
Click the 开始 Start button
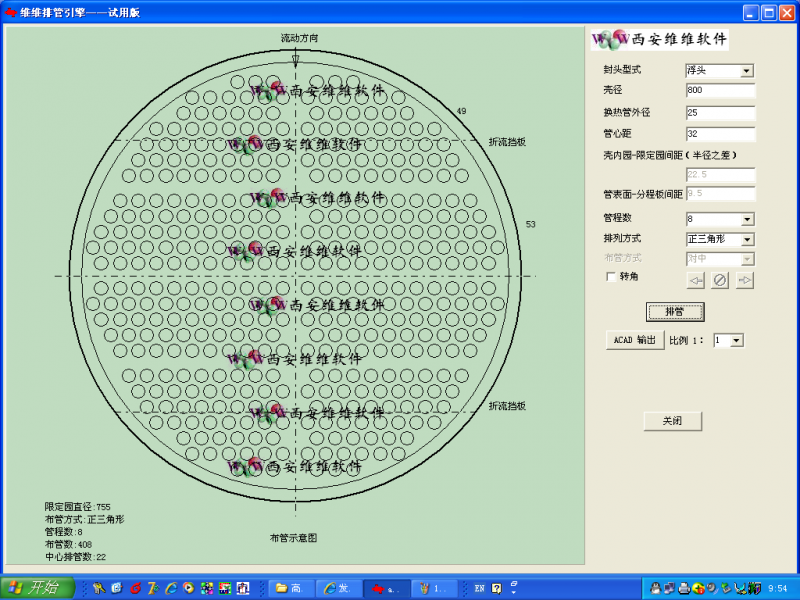37,588
